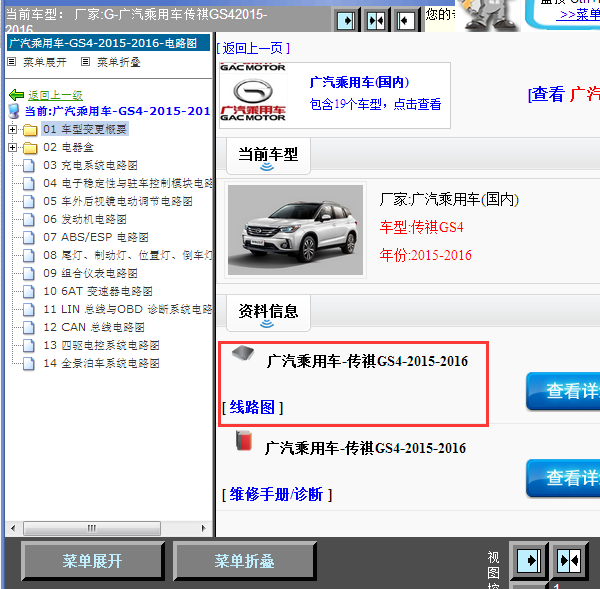Expand the 02 电器盒 folder
This screenshot has height=589, width=600.
pos(12,147)
